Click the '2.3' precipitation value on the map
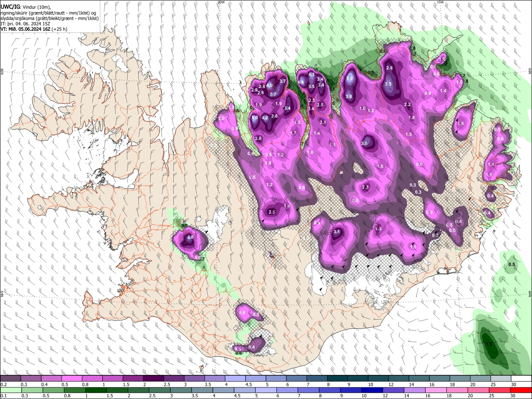This screenshot has height=399, width=532. [x=365, y=187]
